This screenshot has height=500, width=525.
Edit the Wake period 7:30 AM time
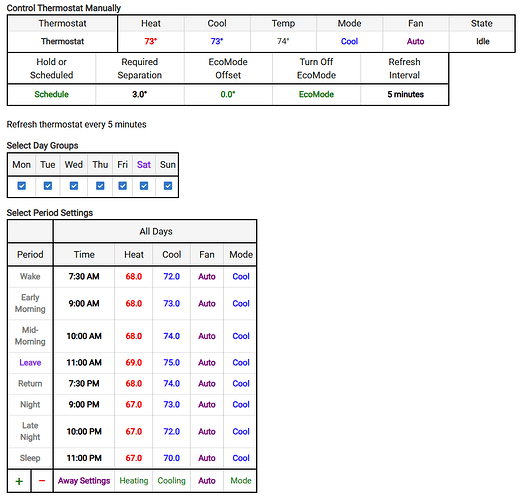tap(84, 276)
